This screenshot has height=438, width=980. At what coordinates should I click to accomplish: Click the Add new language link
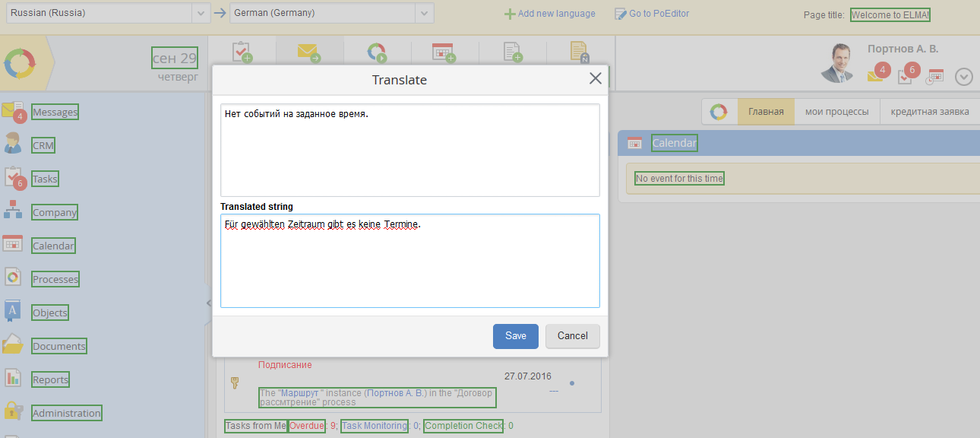550,14
